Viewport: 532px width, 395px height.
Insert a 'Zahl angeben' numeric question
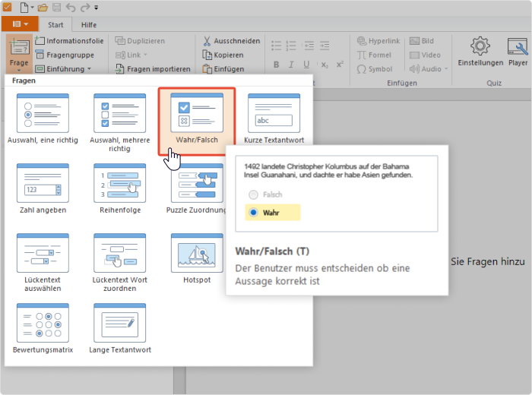(x=43, y=188)
